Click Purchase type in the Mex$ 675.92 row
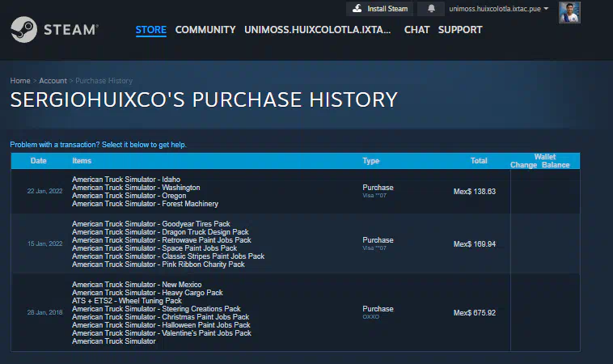The image size is (613, 364). click(x=378, y=309)
